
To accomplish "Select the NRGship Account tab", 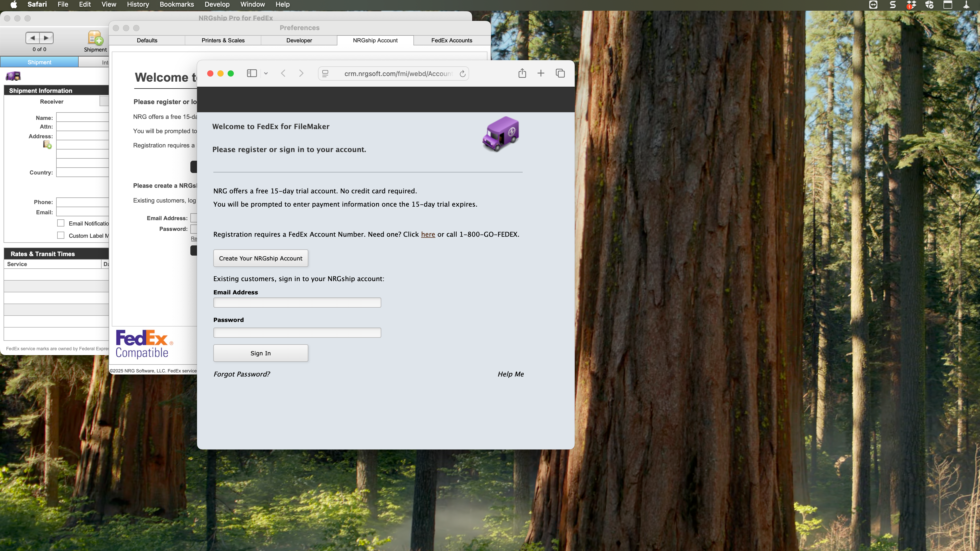I will (375, 40).
